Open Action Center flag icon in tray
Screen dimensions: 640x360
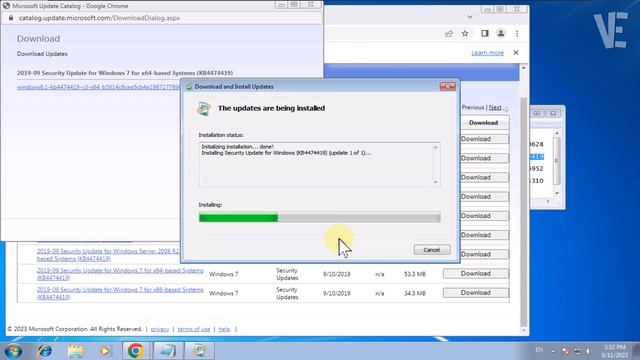pyautogui.click(x=565, y=351)
